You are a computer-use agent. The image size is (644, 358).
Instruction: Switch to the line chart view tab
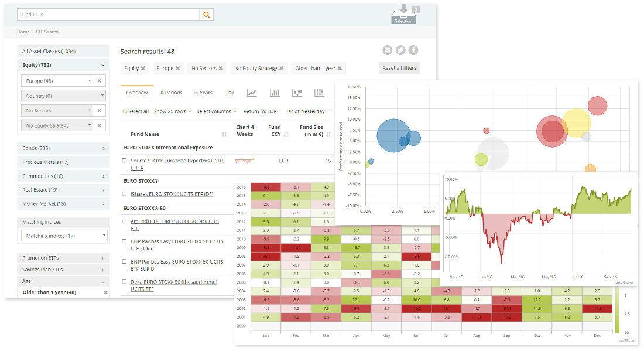click(x=252, y=93)
